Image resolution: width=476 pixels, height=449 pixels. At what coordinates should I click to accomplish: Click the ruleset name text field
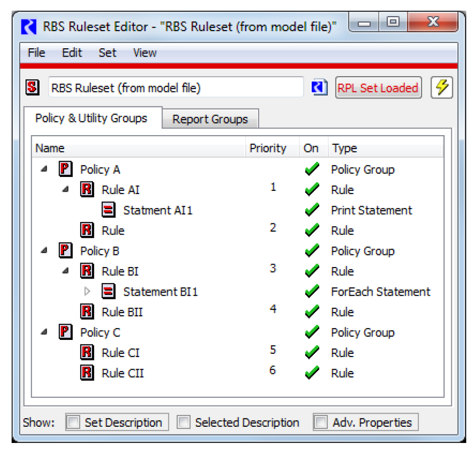pos(176,87)
